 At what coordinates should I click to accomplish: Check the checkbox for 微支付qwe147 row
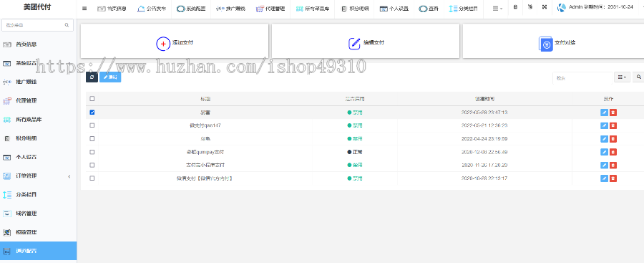92,125
